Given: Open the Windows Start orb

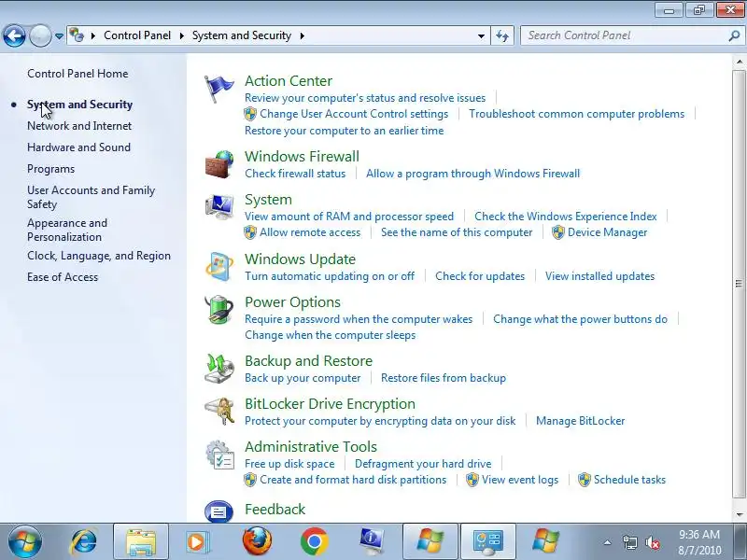Looking at the screenshot, I should (24, 541).
